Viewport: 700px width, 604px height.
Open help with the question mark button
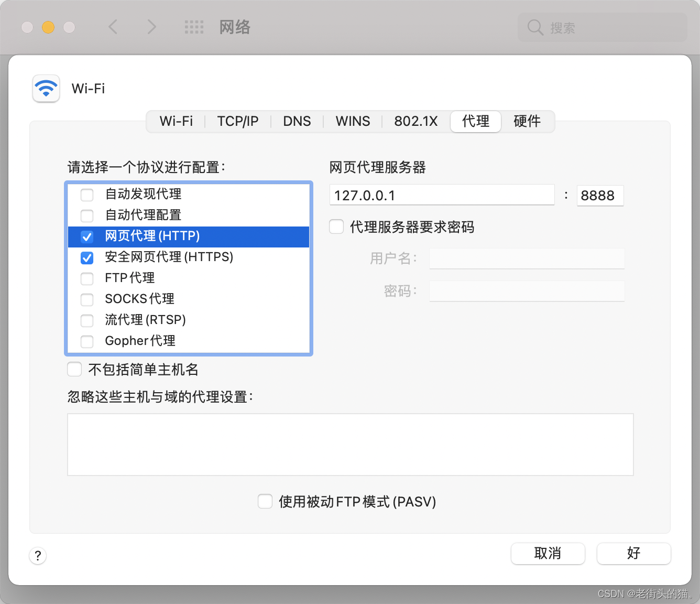click(x=38, y=556)
